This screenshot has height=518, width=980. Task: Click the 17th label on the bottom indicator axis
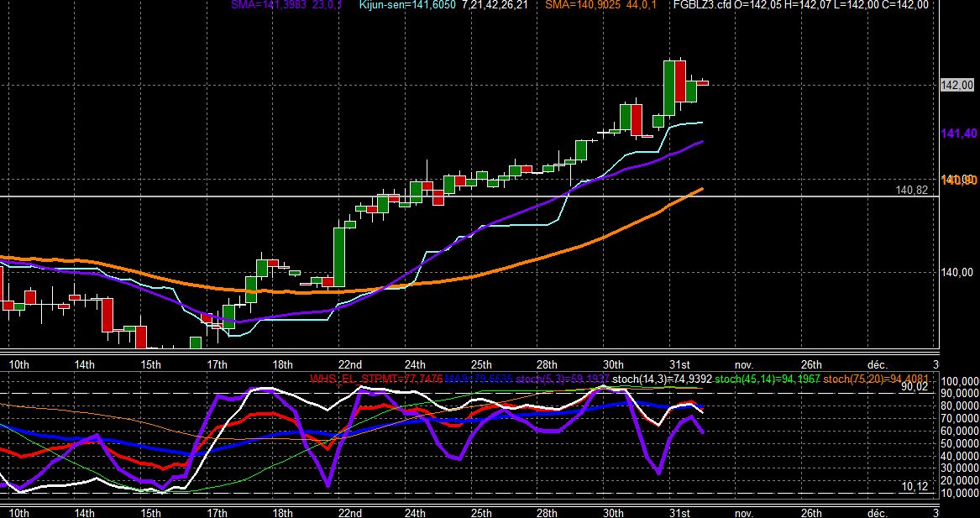[x=217, y=513]
